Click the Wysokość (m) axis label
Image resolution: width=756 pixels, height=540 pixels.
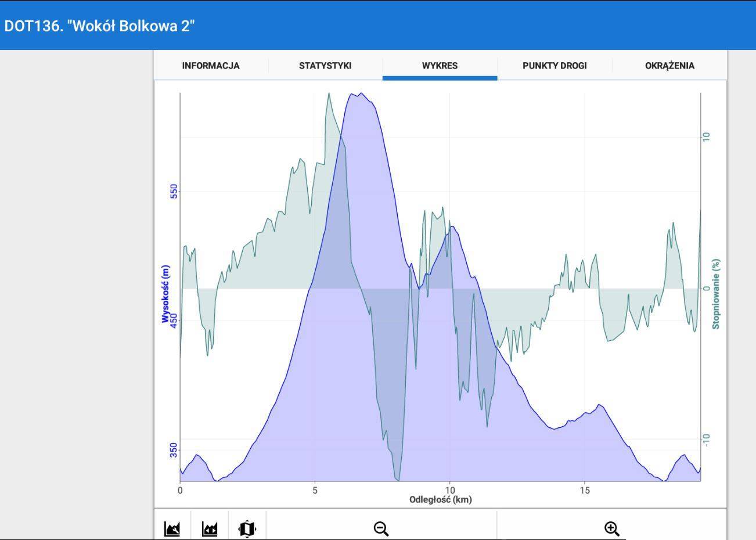point(165,293)
